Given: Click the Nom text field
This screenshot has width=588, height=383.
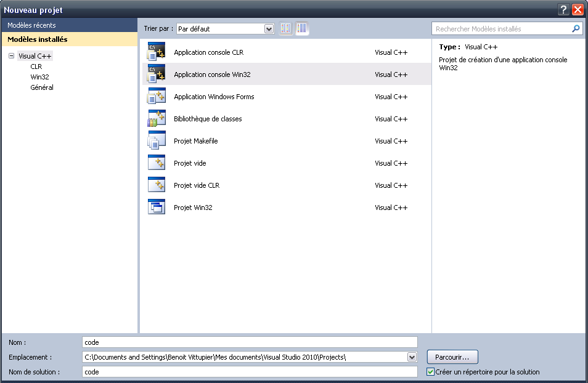Looking at the screenshot, I should 250,342.
